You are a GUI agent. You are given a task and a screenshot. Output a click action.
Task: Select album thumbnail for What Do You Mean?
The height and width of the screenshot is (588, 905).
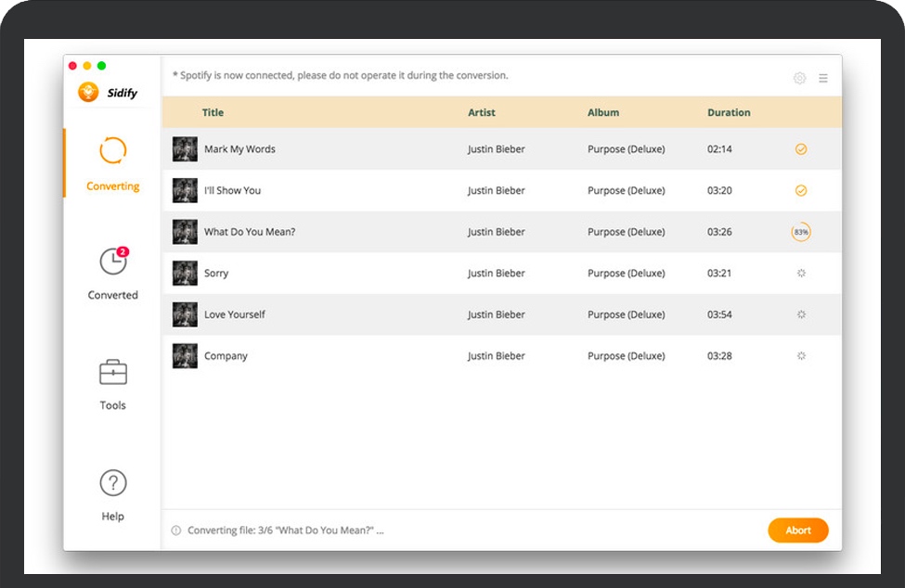(x=185, y=232)
